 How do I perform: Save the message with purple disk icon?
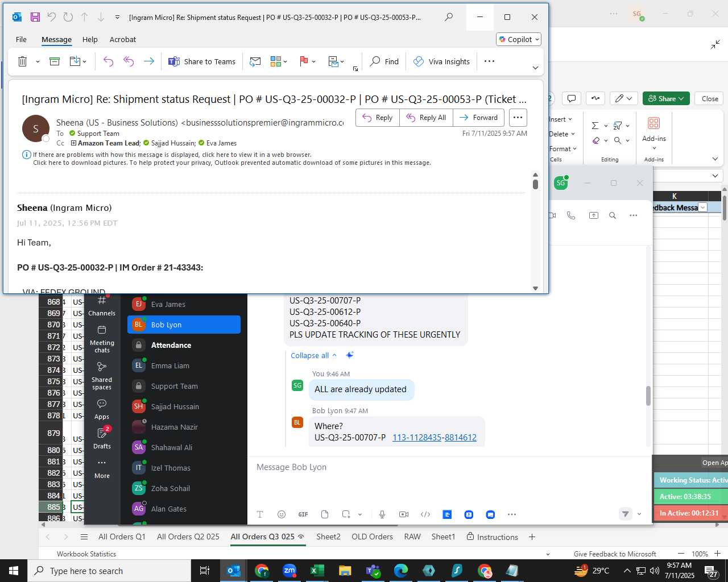[x=35, y=17]
